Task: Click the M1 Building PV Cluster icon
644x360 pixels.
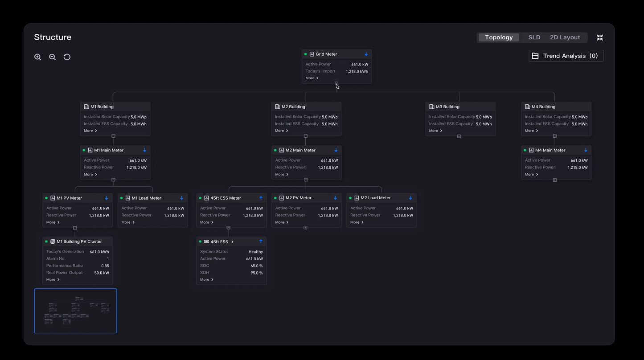Action: [53, 241]
